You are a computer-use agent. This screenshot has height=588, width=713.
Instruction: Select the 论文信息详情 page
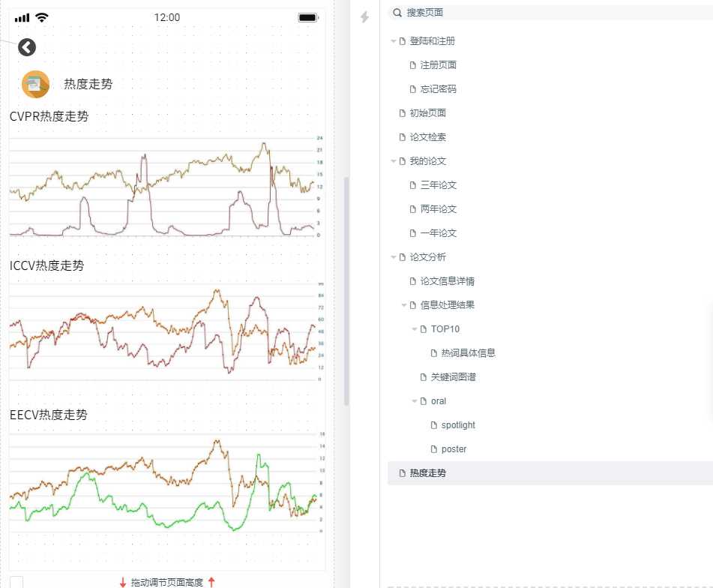coord(448,281)
